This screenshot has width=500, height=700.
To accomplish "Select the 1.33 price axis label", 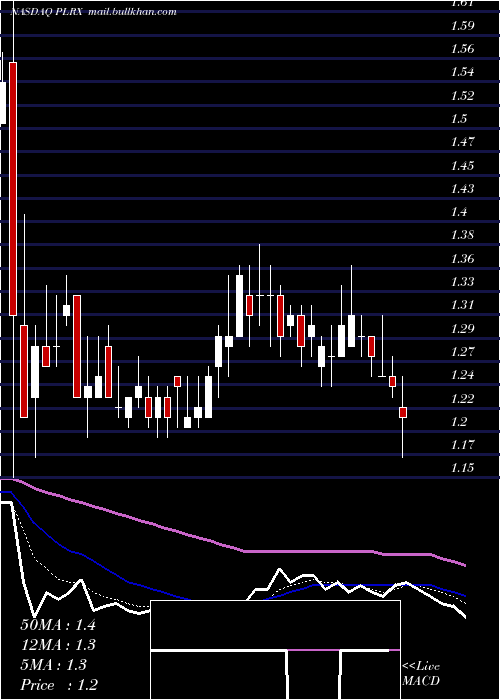I will 462,282.
